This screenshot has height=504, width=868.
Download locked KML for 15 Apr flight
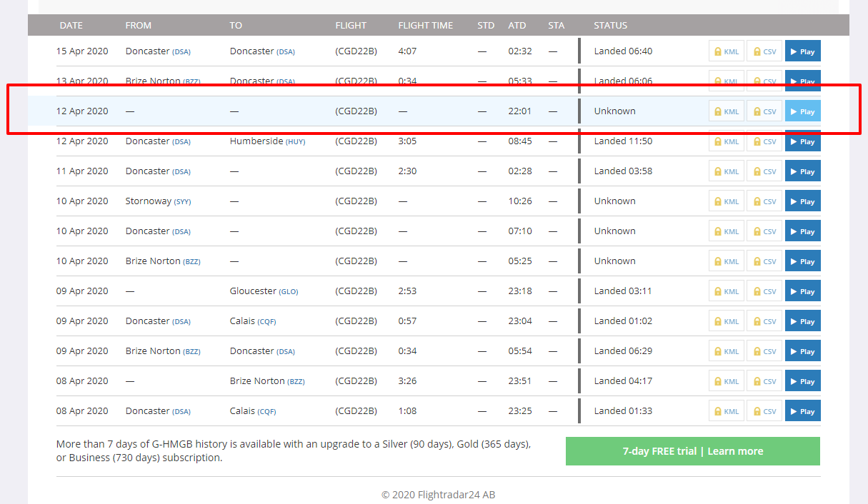727,51
